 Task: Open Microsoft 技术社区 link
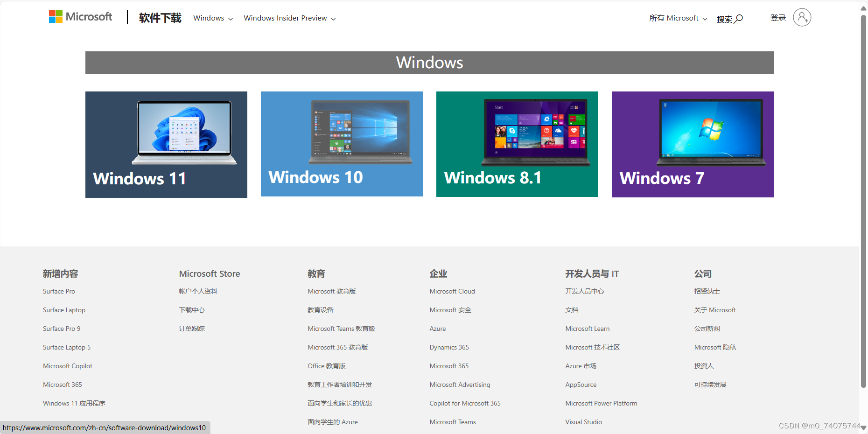coord(593,347)
